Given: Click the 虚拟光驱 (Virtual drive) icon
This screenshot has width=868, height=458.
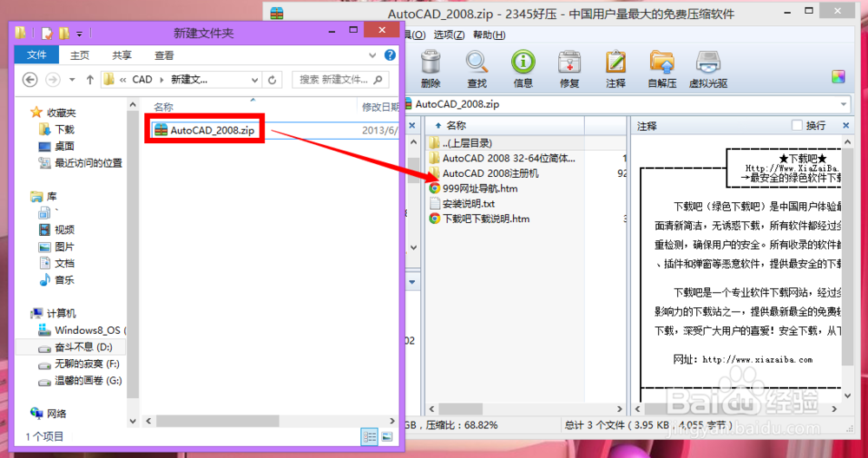Looking at the screenshot, I should 708,69.
